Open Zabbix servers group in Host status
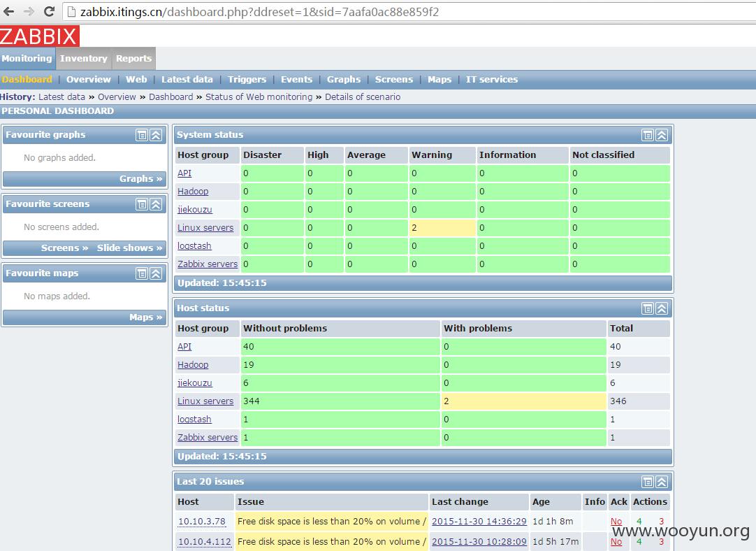This screenshot has width=756, height=551. click(208, 438)
